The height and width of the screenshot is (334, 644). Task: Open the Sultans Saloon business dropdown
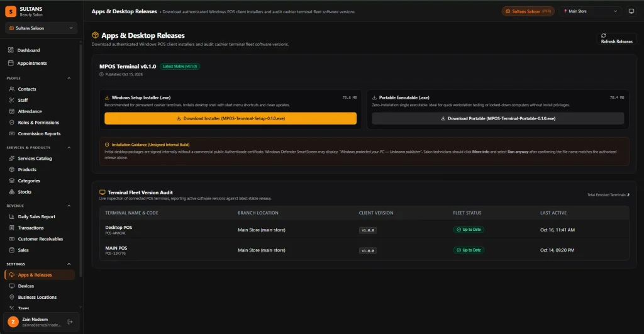click(x=41, y=28)
